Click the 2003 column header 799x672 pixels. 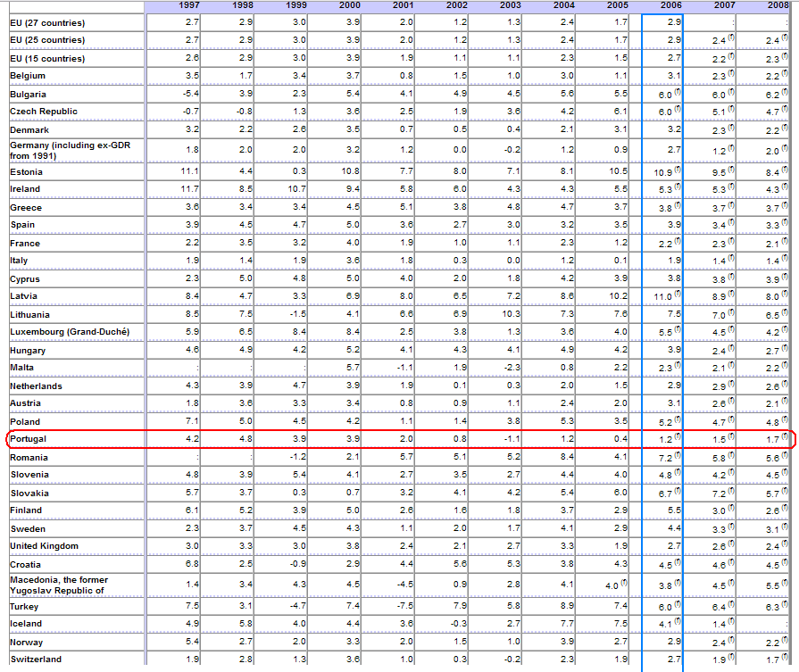click(510, 5)
